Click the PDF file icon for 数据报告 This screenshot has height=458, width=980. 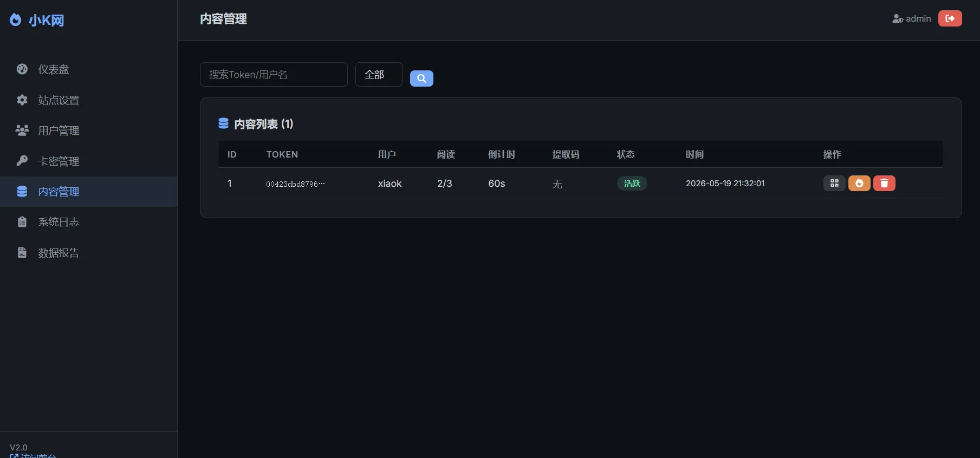coord(22,252)
